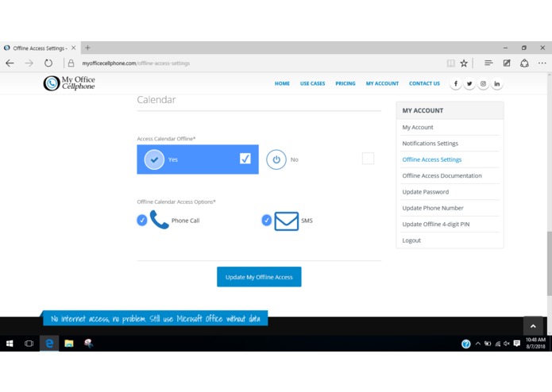The height and width of the screenshot is (392, 552).
Task: Open Offline Access Settings sidebar link
Action: [431, 159]
